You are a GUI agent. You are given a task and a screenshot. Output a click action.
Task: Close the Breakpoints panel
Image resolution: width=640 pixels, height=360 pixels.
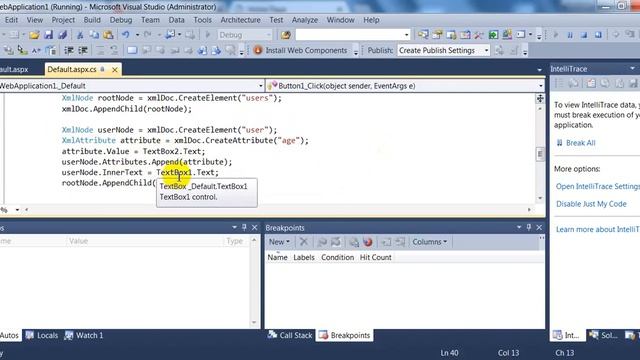coord(539,227)
